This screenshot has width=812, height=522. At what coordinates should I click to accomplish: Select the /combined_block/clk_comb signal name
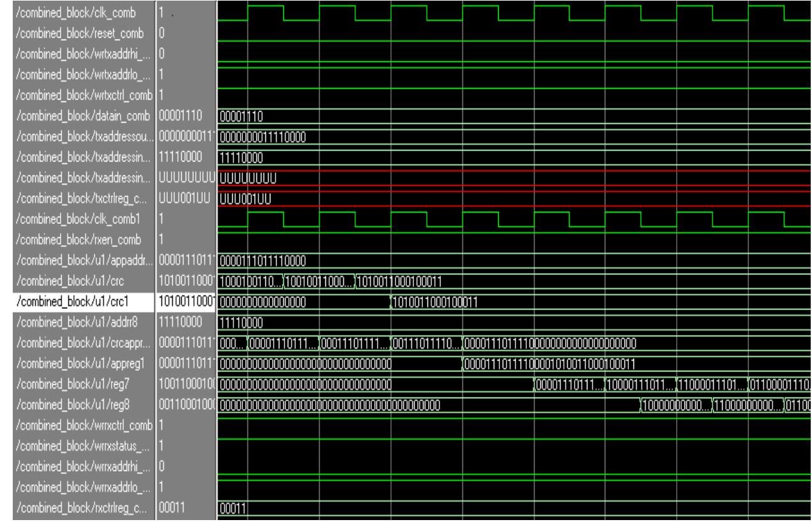pos(77,13)
